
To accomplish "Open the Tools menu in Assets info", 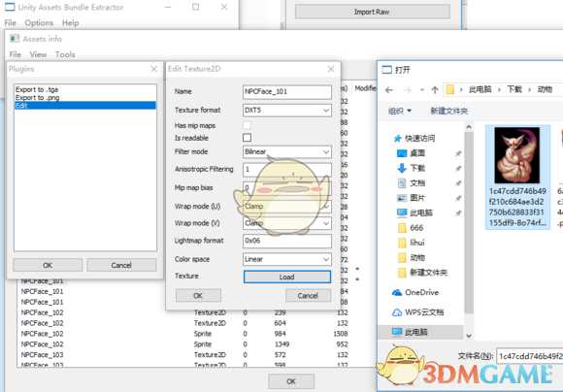I will click(65, 54).
